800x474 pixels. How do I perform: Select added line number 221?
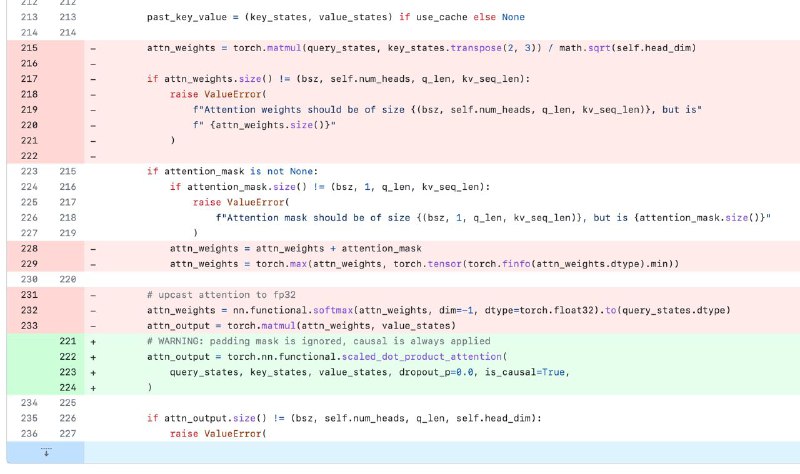[x=67, y=341]
